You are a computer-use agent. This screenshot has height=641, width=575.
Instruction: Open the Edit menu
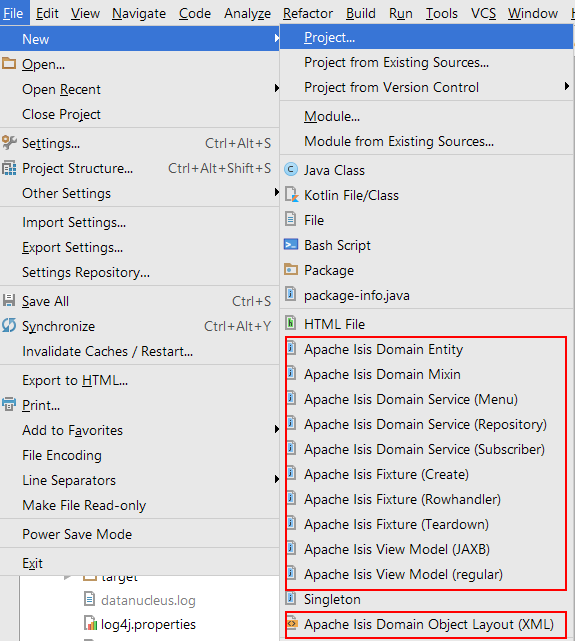coord(47,13)
